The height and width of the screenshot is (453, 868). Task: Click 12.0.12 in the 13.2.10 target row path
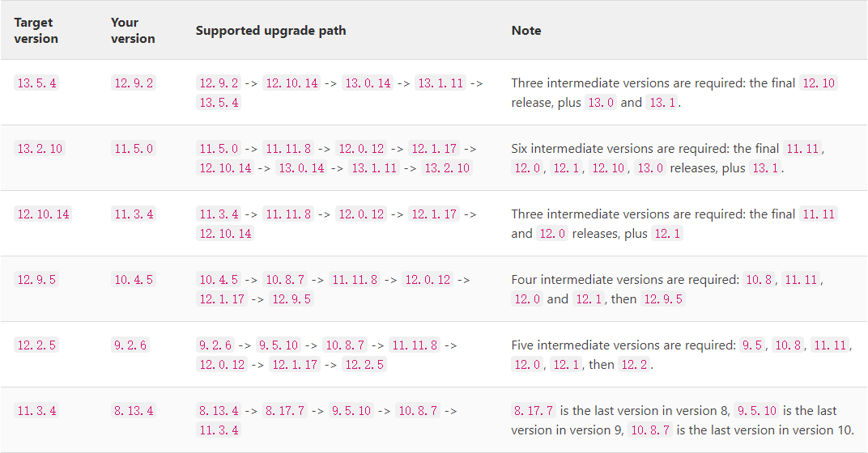[361, 148]
